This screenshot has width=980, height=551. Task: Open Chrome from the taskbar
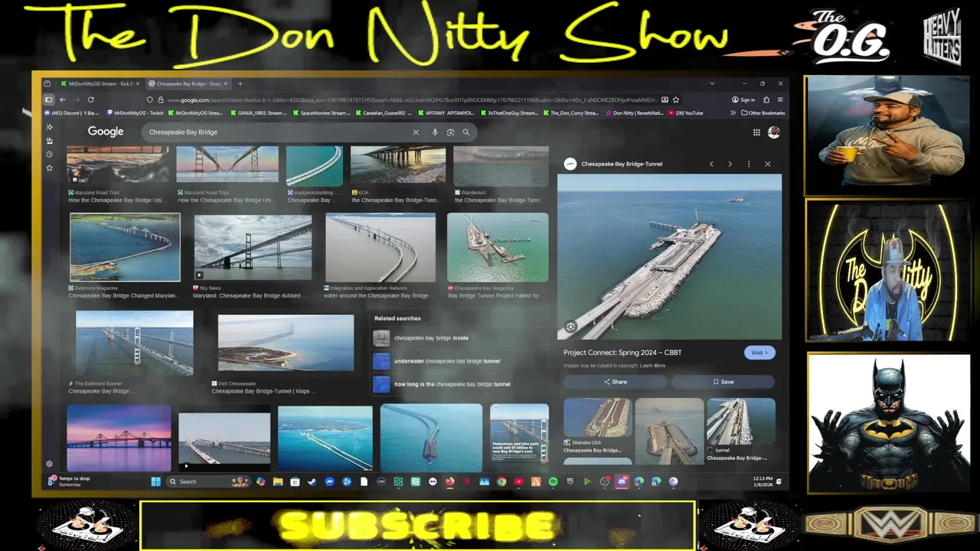501,481
